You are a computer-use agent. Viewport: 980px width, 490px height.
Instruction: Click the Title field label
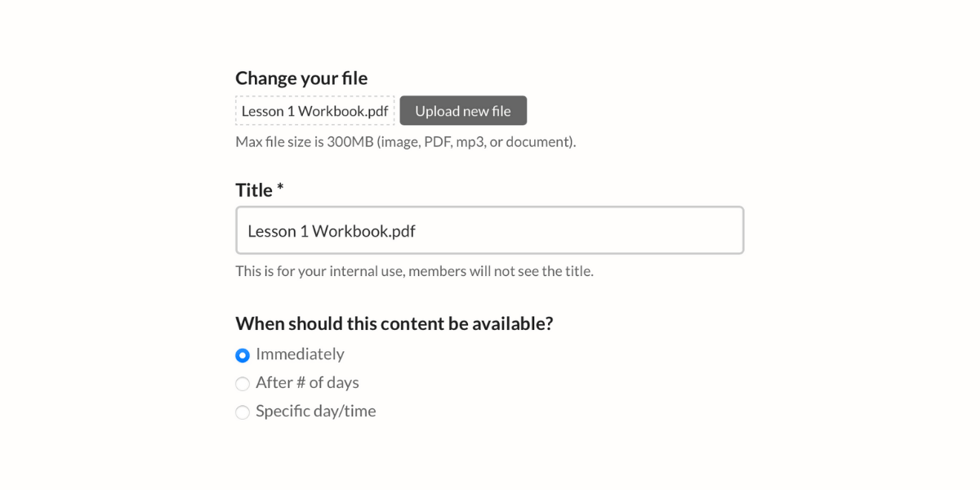click(254, 190)
